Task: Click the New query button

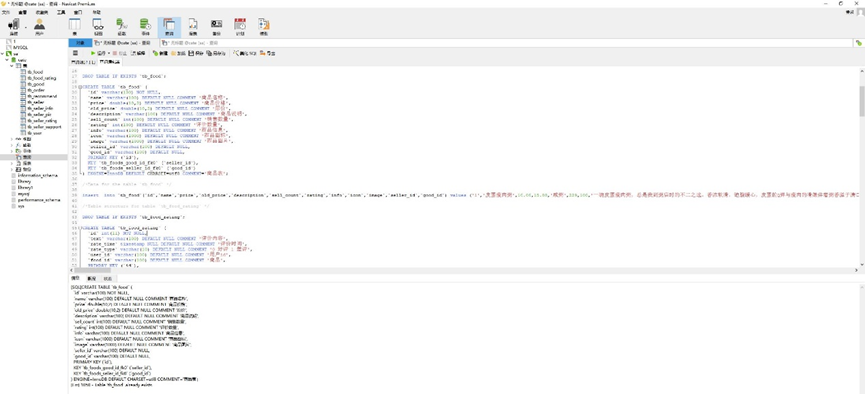Action: [160, 53]
